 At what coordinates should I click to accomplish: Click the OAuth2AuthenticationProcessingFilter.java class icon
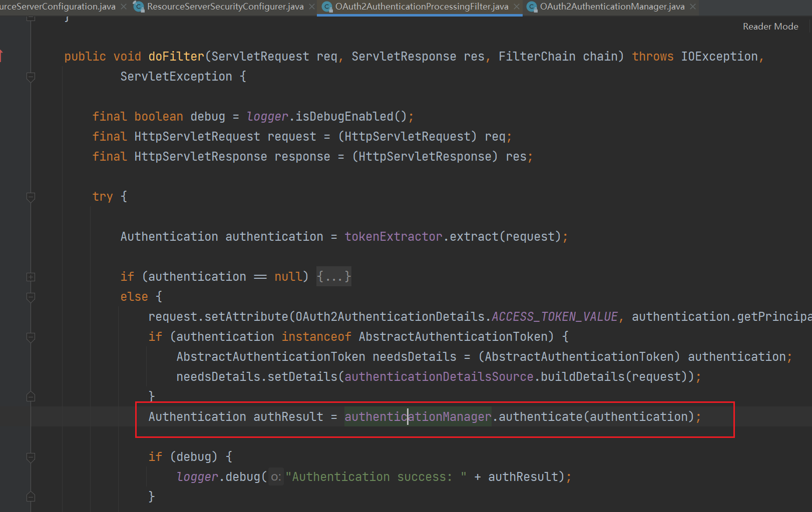327,7
